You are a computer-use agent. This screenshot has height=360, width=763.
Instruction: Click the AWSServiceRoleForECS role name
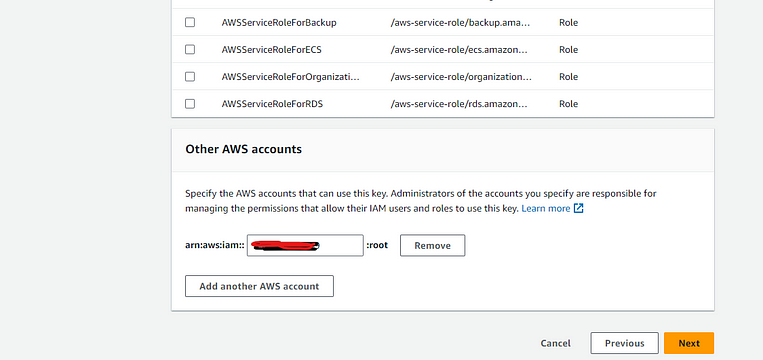pos(272,50)
